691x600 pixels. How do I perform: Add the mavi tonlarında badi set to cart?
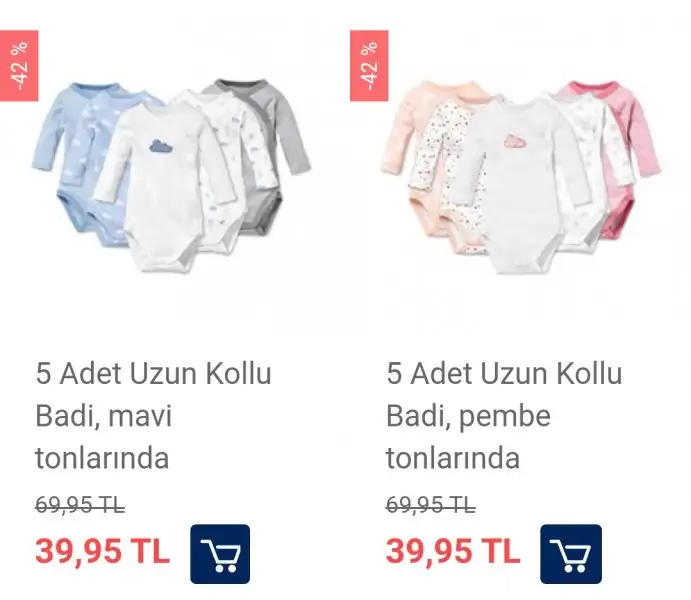point(220,554)
